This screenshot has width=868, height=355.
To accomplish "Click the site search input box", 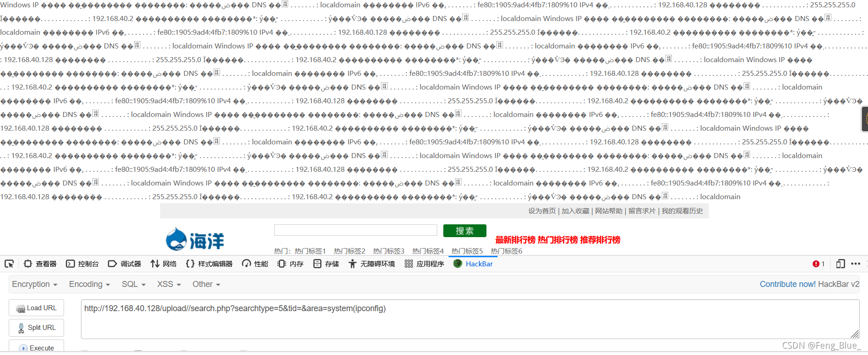I will (356, 230).
